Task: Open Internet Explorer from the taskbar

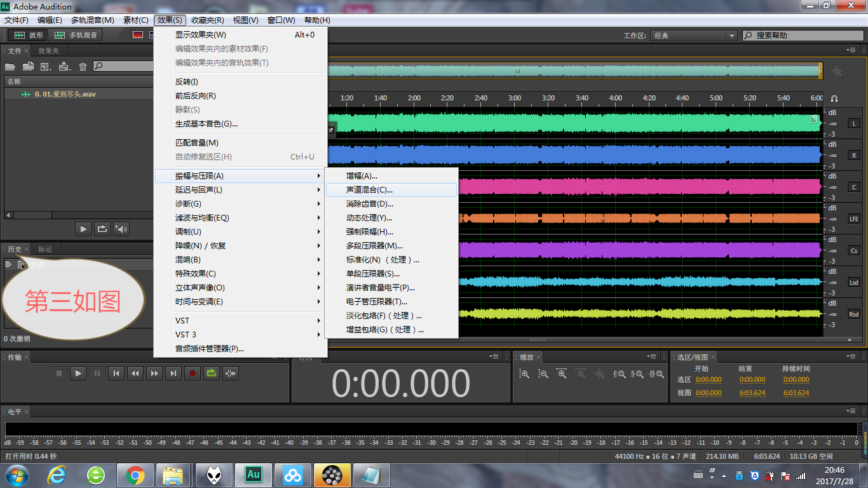Action: click(x=57, y=475)
